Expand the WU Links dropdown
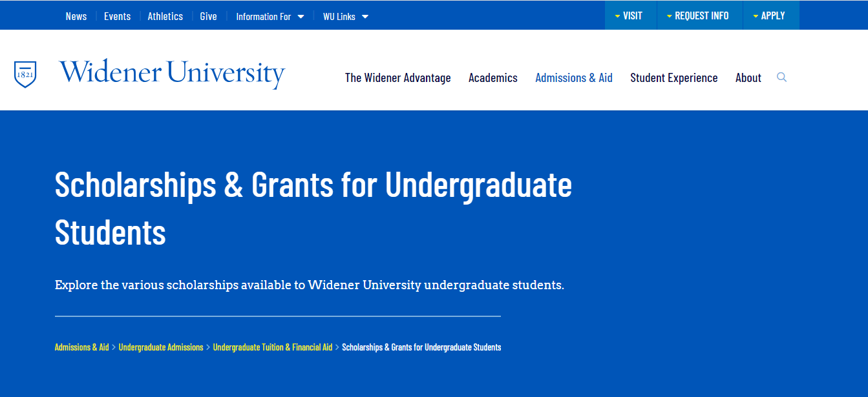 (x=346, y=17)
